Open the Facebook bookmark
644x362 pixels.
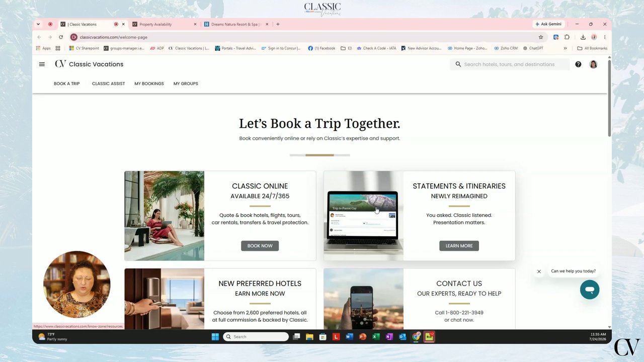tap(321, 48)
